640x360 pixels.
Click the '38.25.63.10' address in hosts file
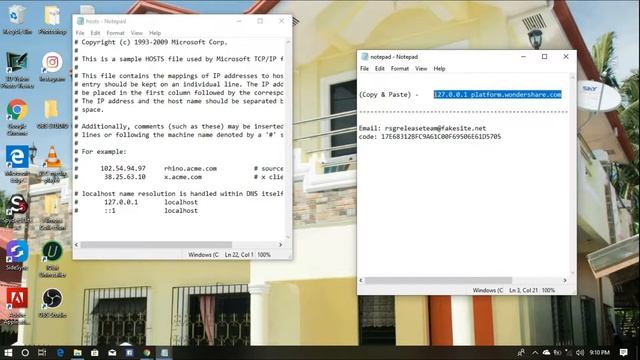click(x=124, y=177)
